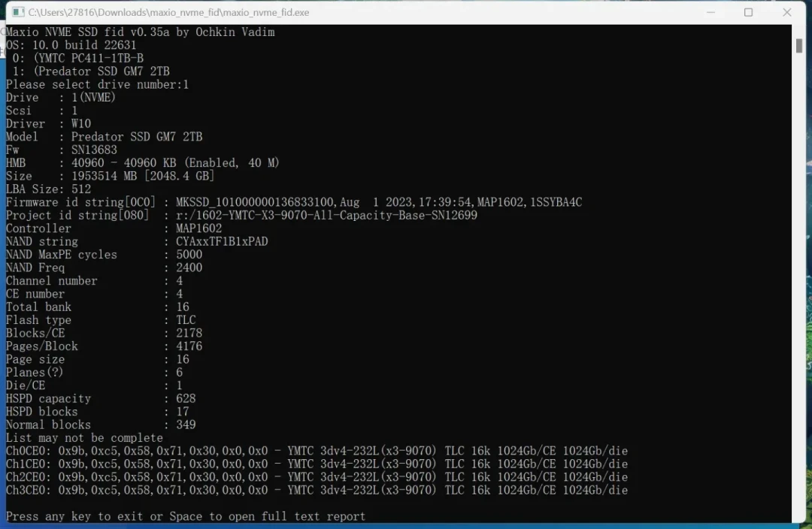Click the 'Ch1CE0' flash ID line
The height and width of the screenshot is (529, 812).
[317, 464]
